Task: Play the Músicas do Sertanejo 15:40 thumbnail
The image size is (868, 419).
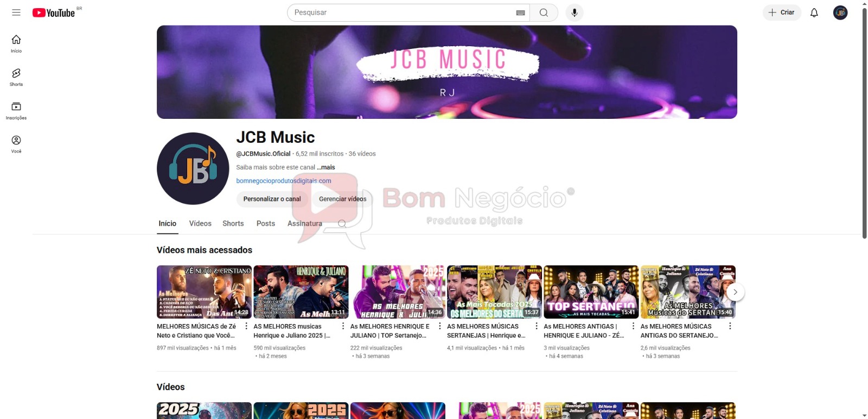Action: pyautogui.click(x=688, y=292)
